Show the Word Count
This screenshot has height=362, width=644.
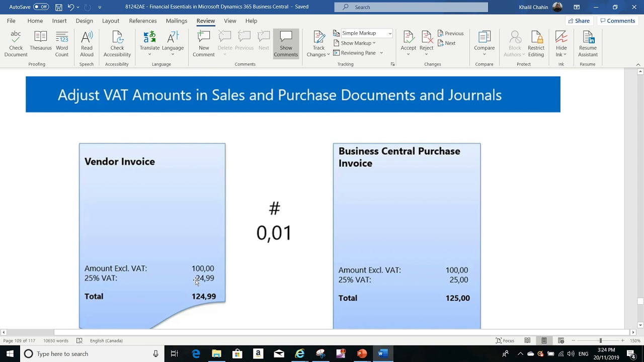click(62, 44)
